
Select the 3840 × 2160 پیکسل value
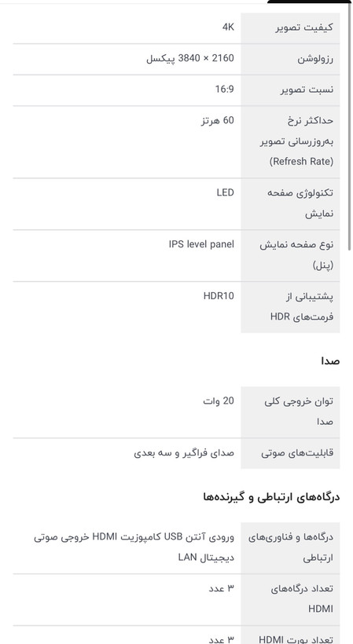point(189,59)
